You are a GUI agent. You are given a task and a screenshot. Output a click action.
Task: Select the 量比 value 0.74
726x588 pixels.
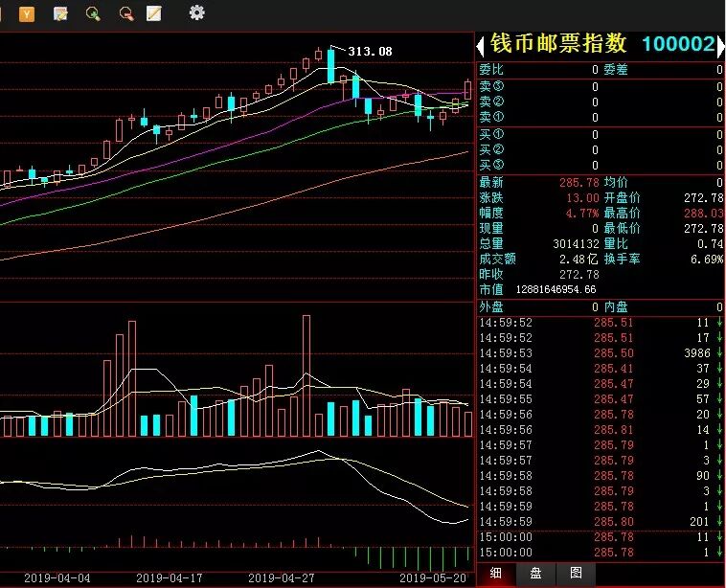[x=711, y=244]
